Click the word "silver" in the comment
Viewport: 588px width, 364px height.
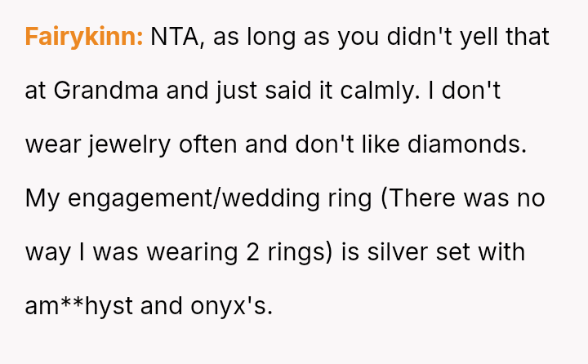(394, 253)
